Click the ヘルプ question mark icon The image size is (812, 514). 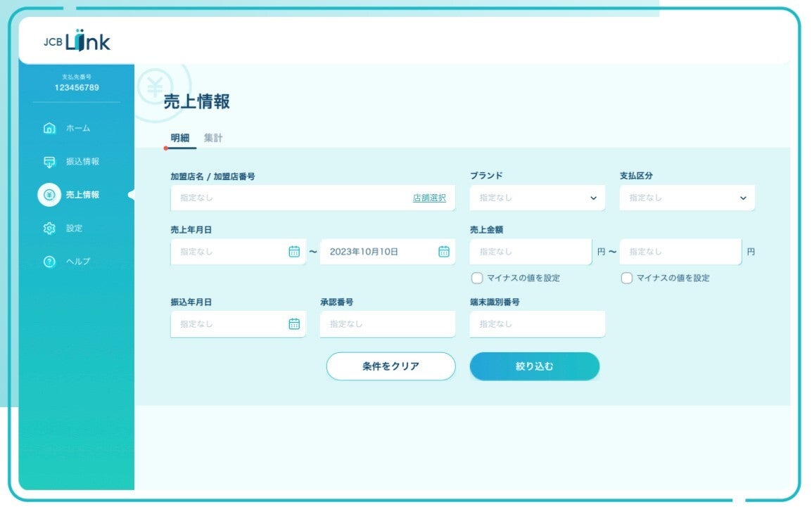[49, 262]
